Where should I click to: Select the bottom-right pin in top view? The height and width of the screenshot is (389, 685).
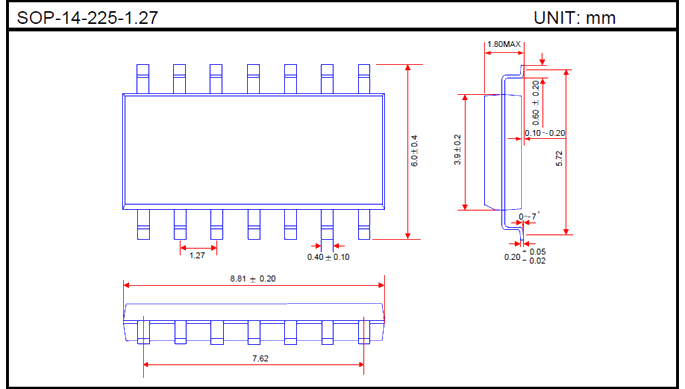click(364, 224)
